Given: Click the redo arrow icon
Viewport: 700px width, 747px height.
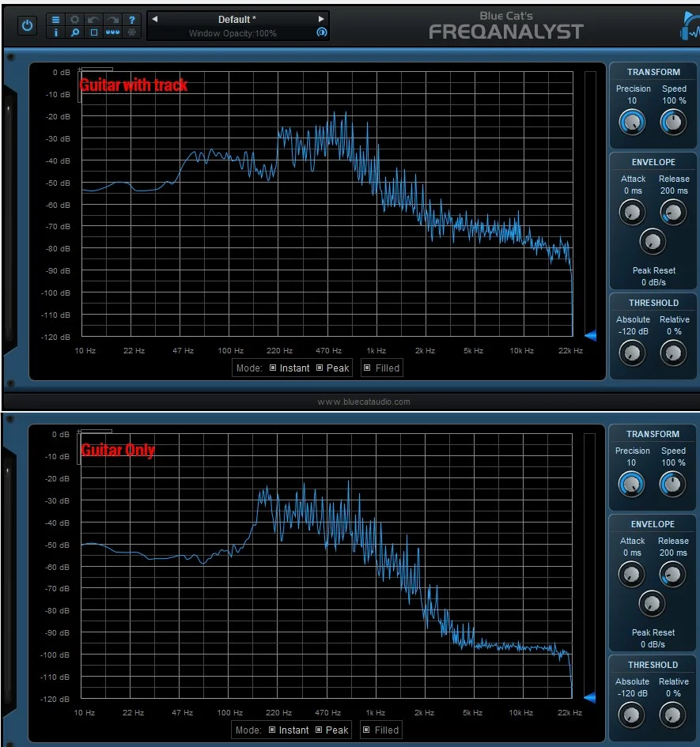Looking at the screenshot, I should click(x=113, y=20).
